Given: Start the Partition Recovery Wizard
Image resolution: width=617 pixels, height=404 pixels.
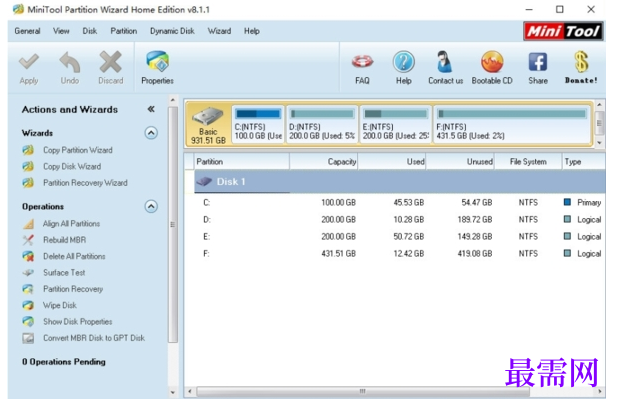Looking at the screenshot, I should coord(85,183).
